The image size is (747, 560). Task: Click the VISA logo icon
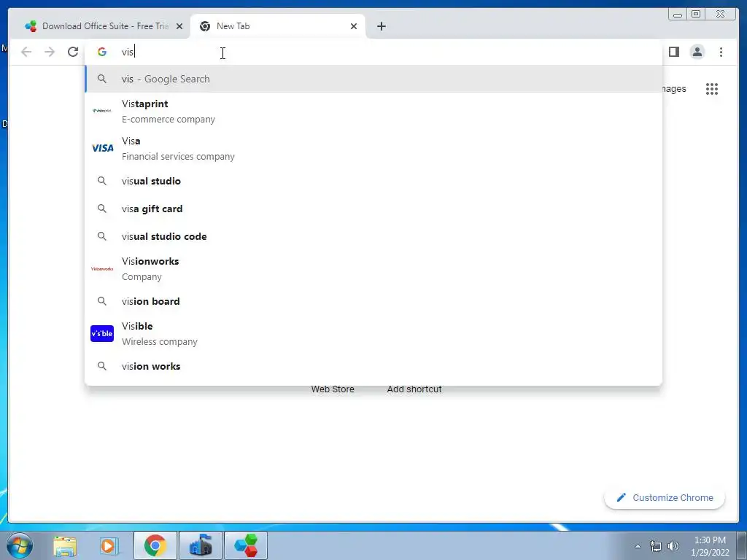[x=102, y=148]
